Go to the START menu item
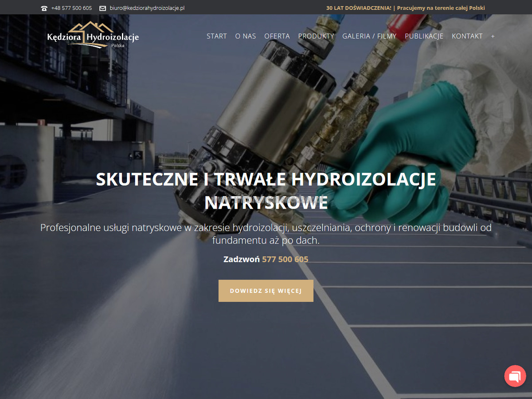Screen dimensions: 532x399 pos(217,36)
